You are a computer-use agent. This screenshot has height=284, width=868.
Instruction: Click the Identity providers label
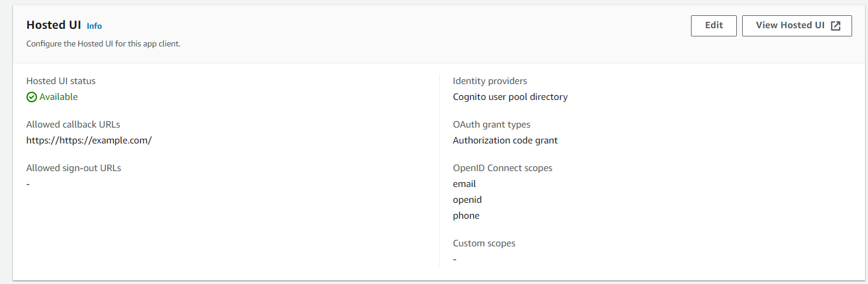point(490,81)
